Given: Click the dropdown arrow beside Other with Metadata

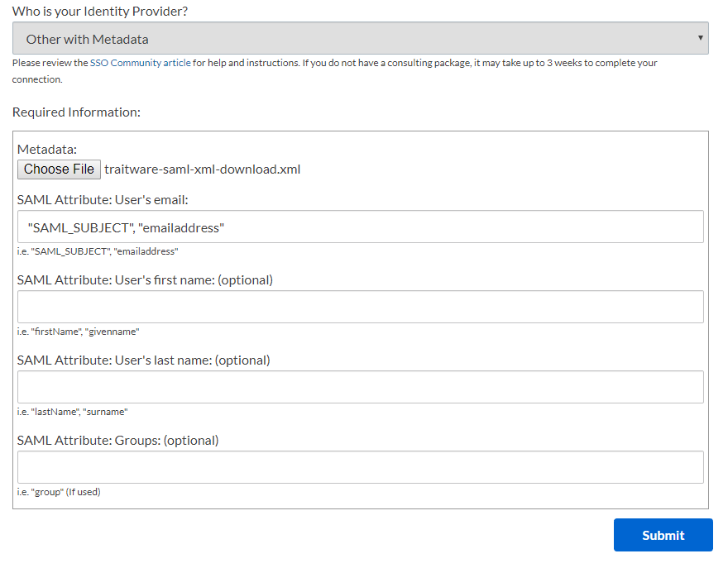Looking at the screenshot, I should click(700, 37).
